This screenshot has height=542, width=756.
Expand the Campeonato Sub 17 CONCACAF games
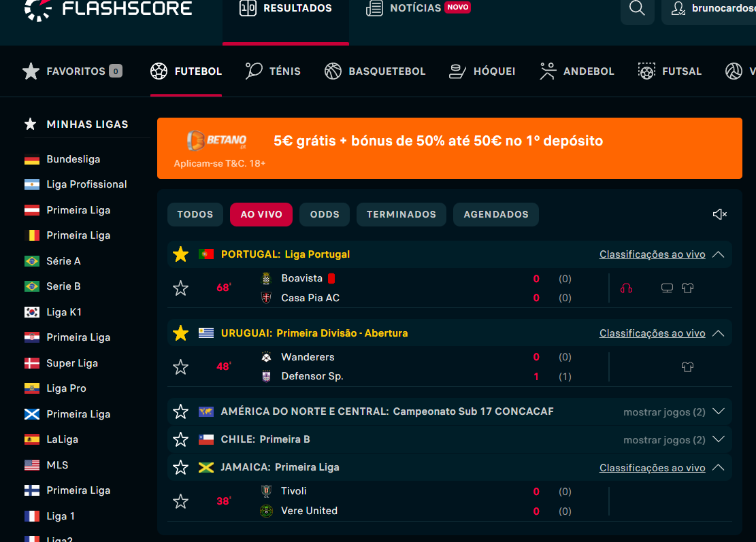[719, 411]
